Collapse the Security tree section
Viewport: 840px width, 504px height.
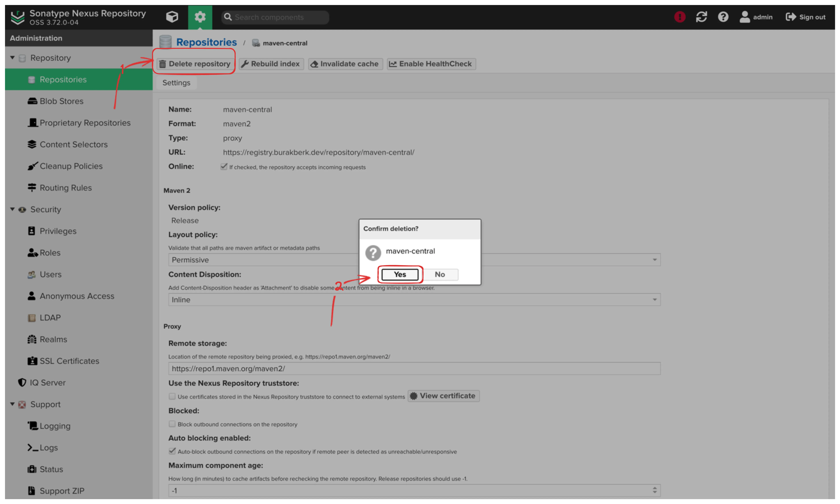point(13,209)
